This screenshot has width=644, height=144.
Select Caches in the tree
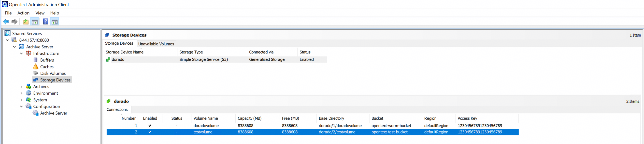coord(47,67)
